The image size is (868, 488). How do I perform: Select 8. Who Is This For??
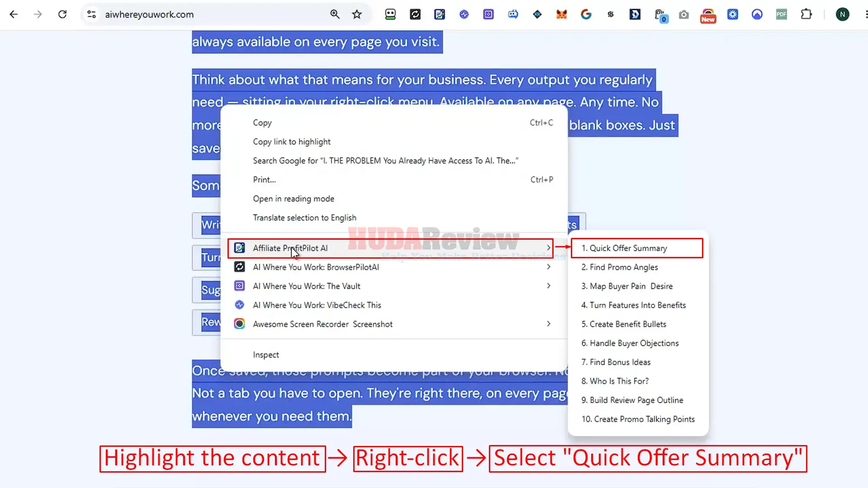click(x=638, y=381)
